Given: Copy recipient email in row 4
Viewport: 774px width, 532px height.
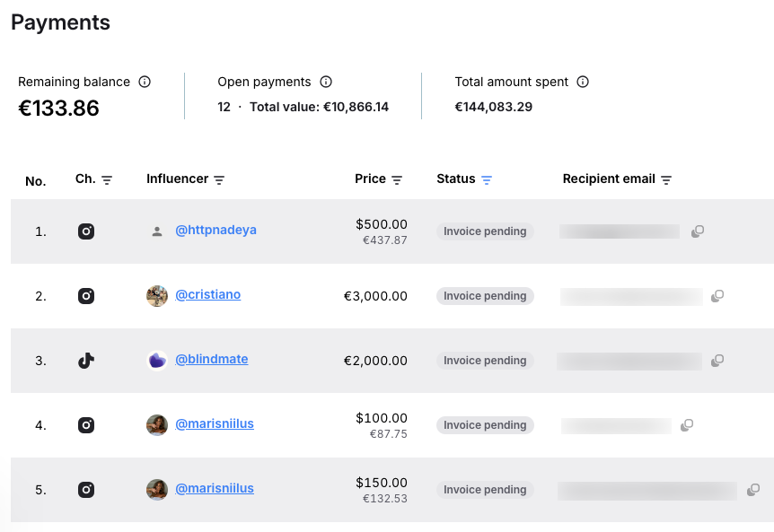Looking at the screenshot, I should 687,425.
